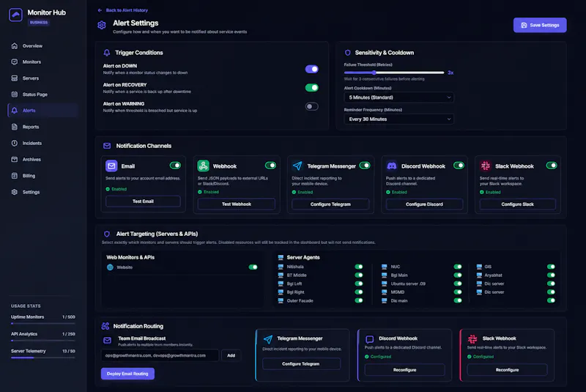Toggle the Slack Webhook channel switch
The height and width of the screenshot is (392, 586).
coord(552,165)
